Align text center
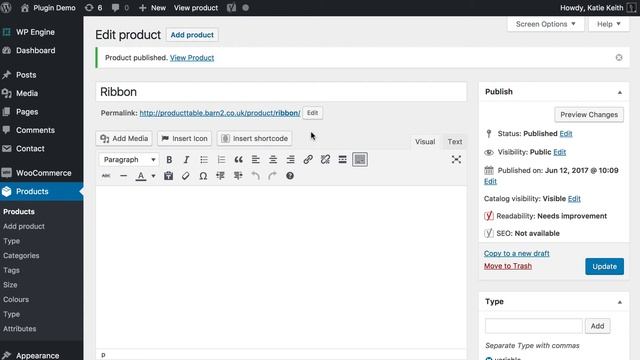 [273, 160]
